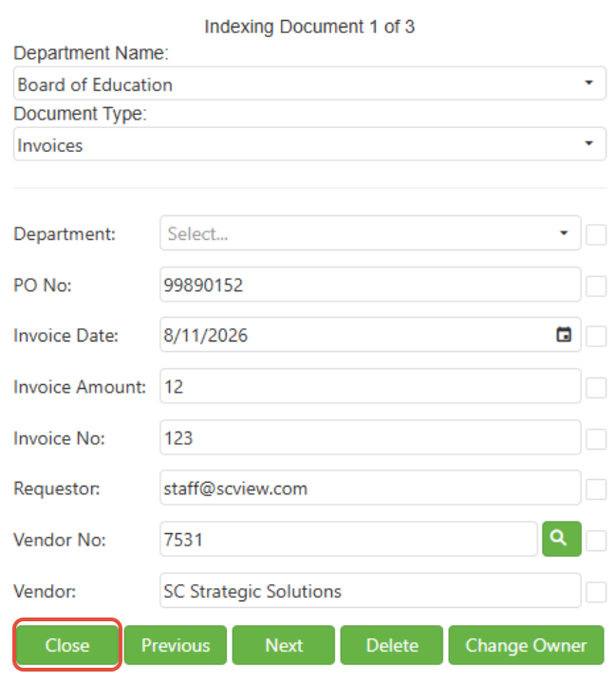The image size is (616, 682).
Task: Click the green vendor search magnifier icon
Action: click(x=562, y=539)
